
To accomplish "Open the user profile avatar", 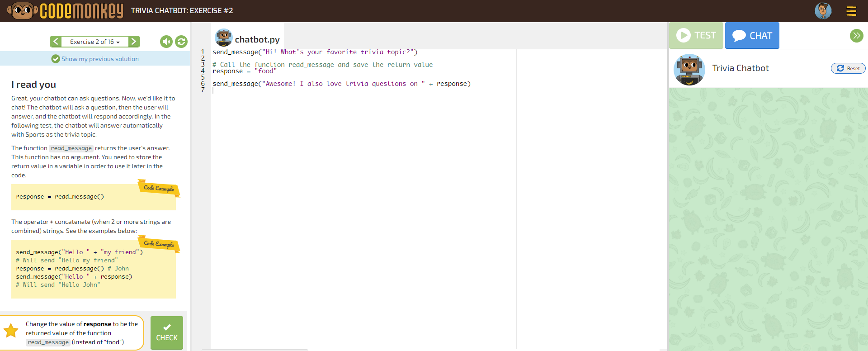I will [823, 11].
